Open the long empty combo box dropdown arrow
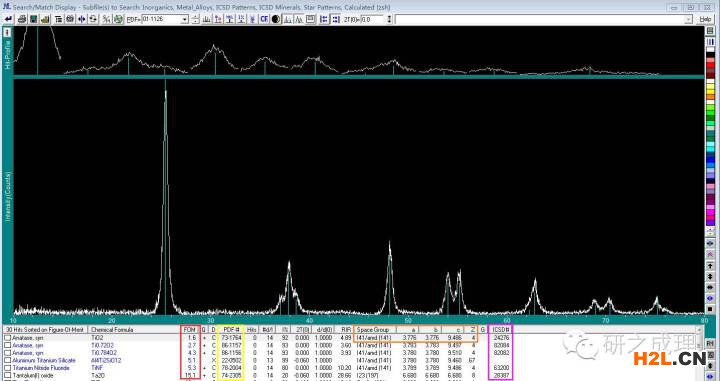 coord(688,19)
